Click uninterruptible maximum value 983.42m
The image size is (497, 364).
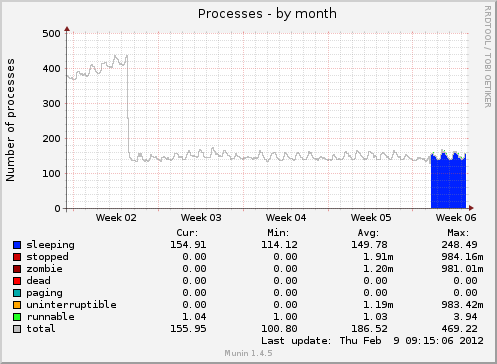coord(463,305)
